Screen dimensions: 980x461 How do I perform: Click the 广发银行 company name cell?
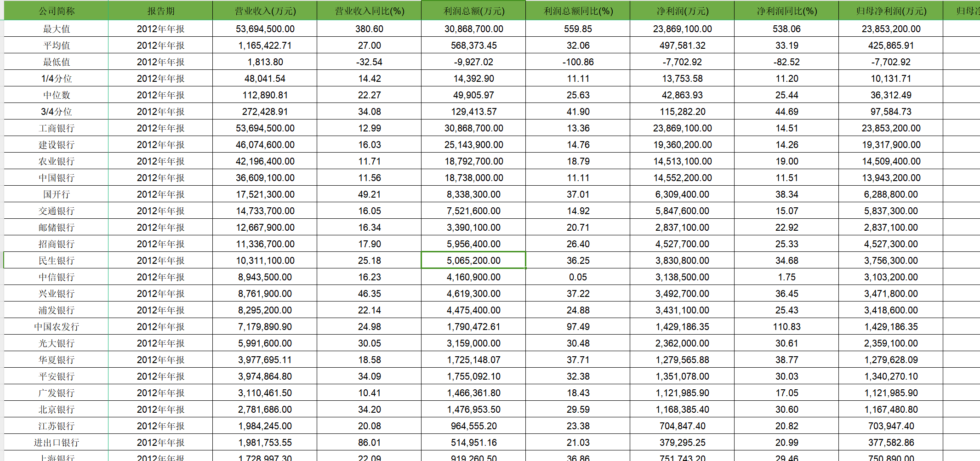click(x=56, y=393)
